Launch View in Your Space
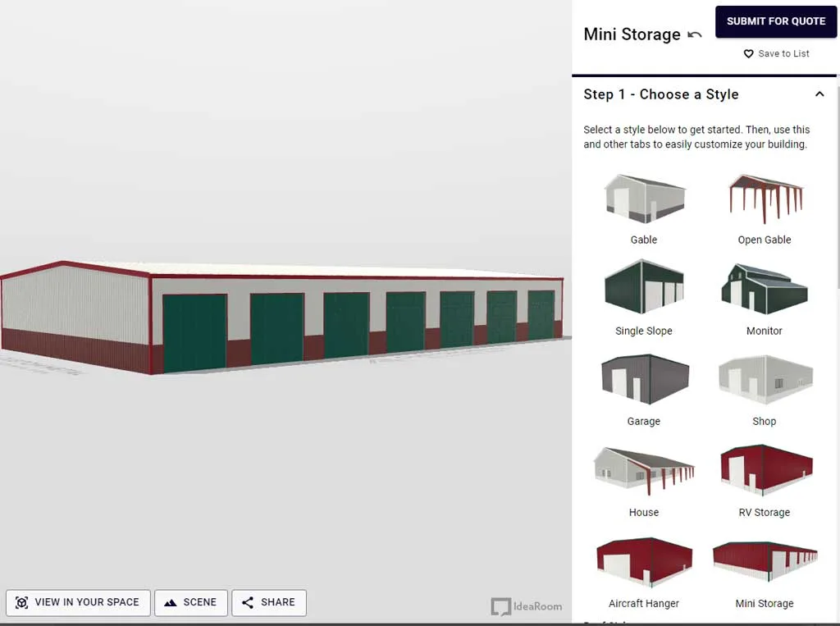840x626 pixels. coord(78,602)
